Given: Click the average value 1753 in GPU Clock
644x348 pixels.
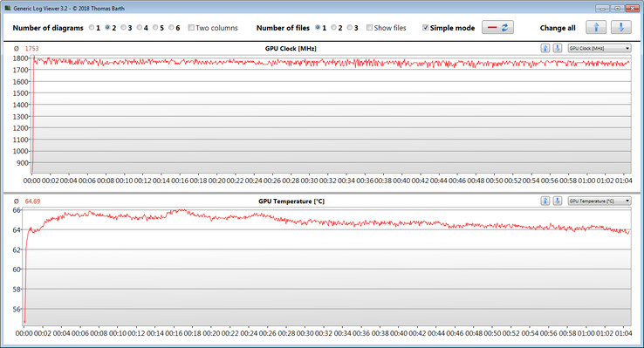Looking at the screenshot, I should [x=31, y=49].
